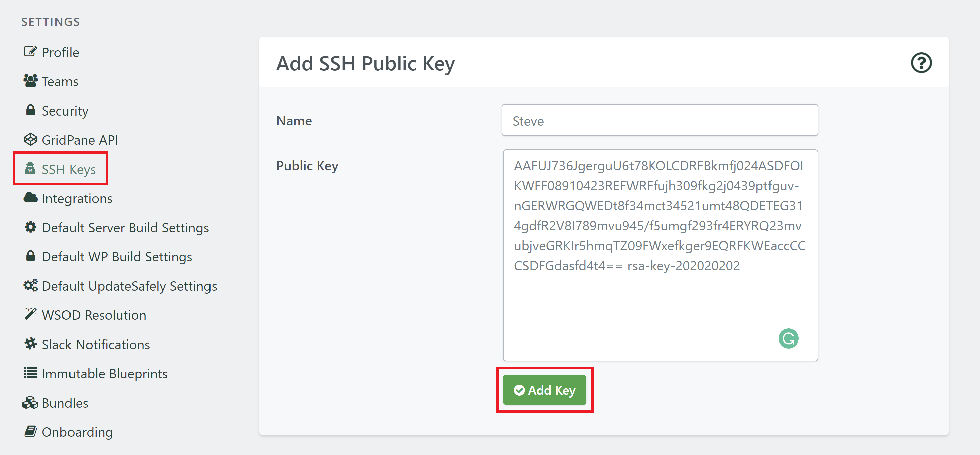Click the GridPane API icon
The image size is (980, 455).
point(30,139)
